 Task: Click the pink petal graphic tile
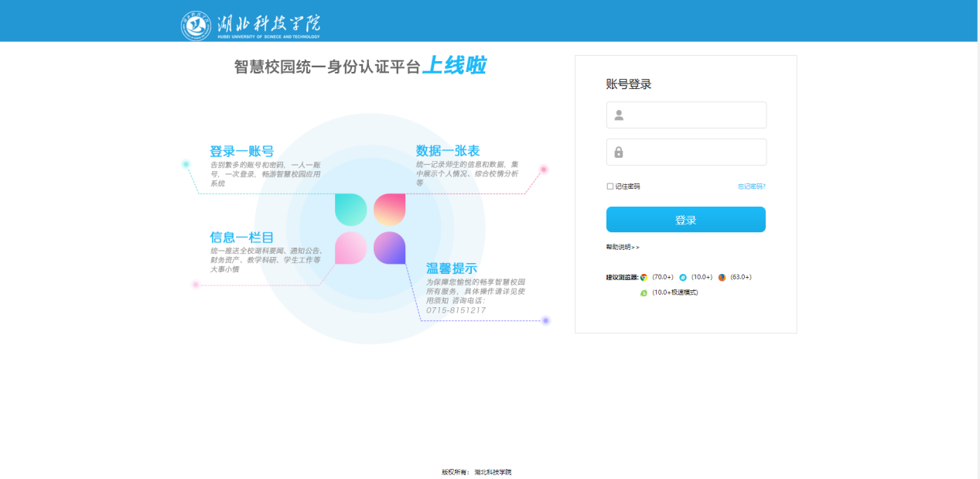(x=350, y=248)
